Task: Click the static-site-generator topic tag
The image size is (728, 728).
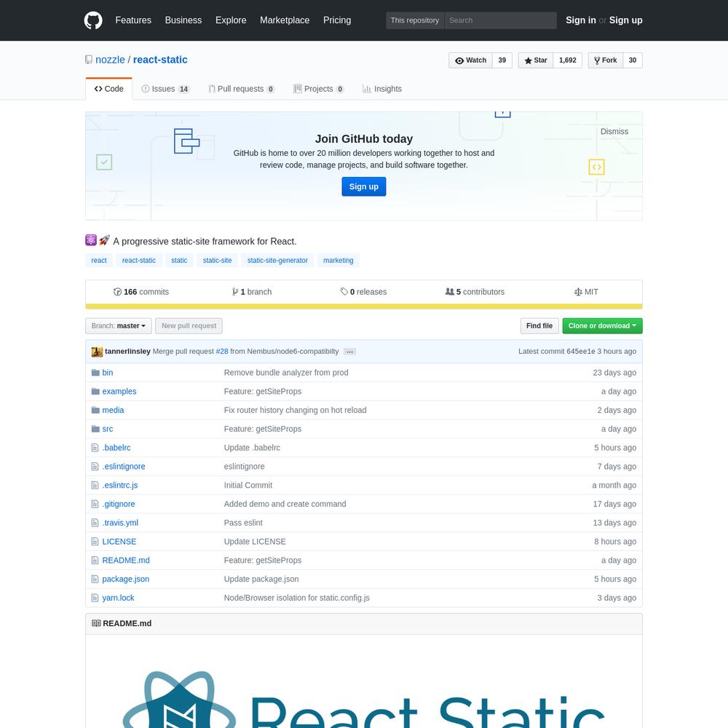Action: (277, 261)
